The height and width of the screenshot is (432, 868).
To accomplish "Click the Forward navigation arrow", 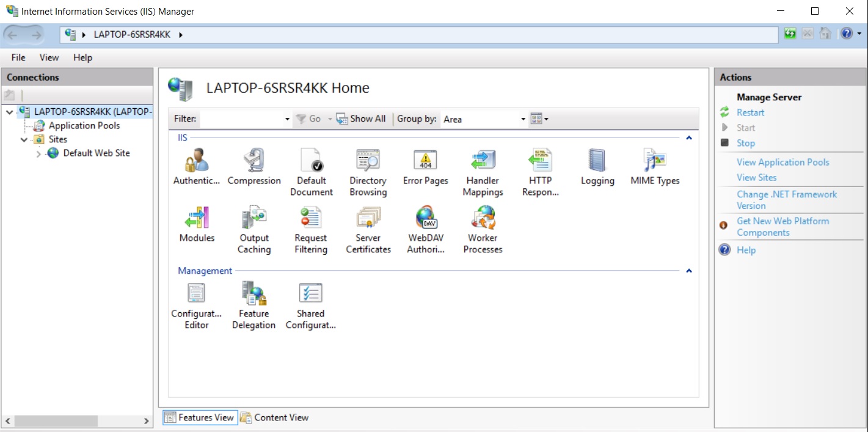I will [x=35, y=35].
